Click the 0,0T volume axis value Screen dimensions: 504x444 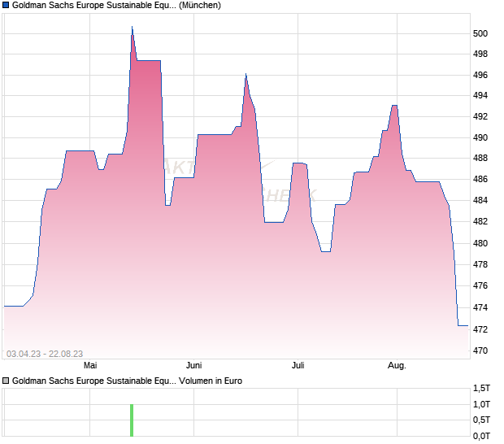481,437
